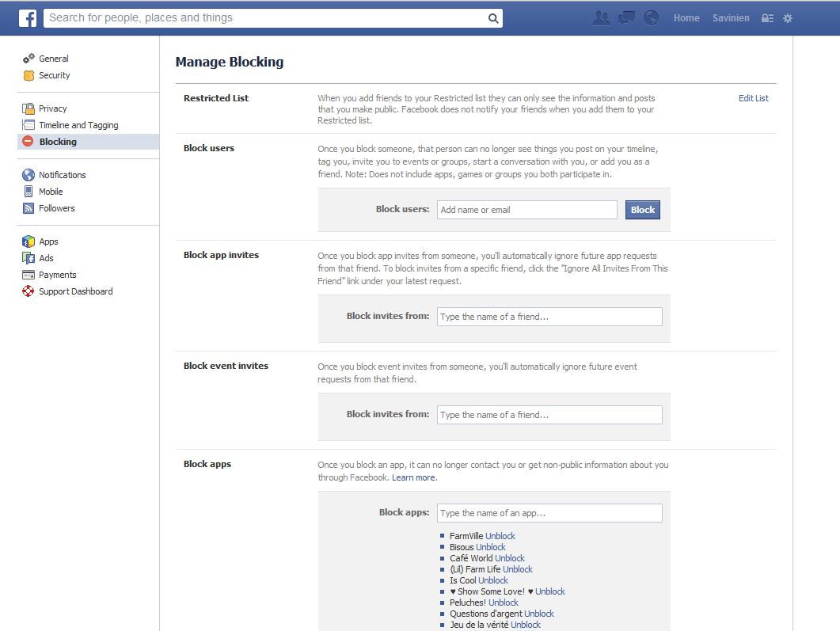
Task: Click the blue Block button
Action: tap(642, 210)
